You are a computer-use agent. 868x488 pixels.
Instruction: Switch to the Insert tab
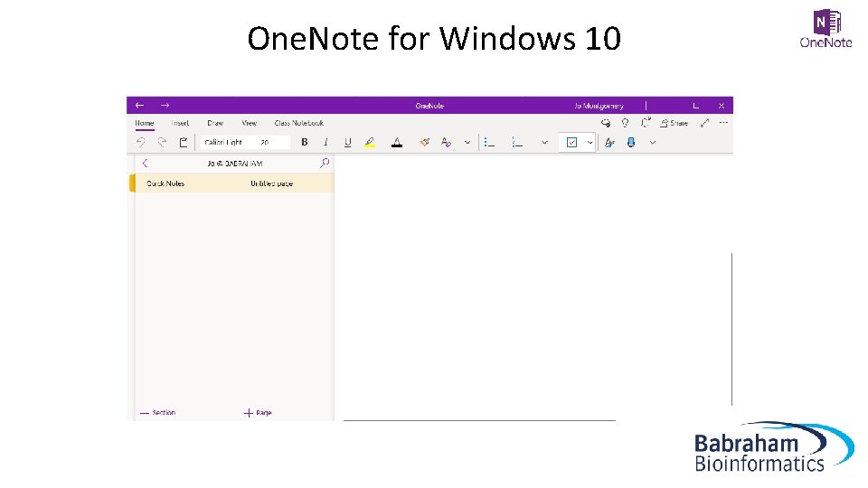(181, 123)
